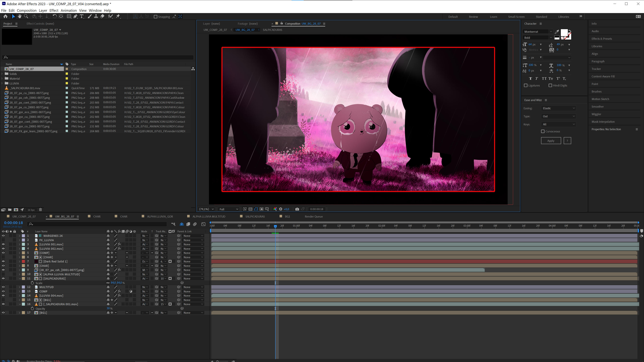Switch to the ALPHA LLUVIA_GOR timeline tab

coord(160,217)
